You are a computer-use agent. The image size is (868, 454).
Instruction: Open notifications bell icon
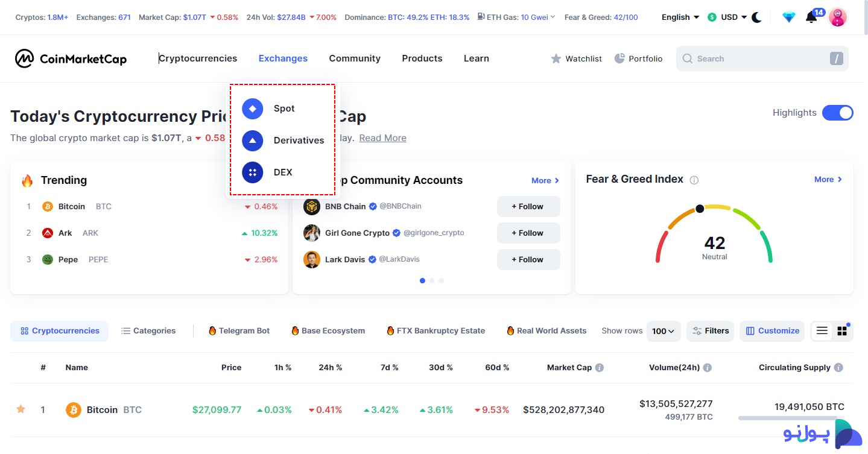811,17
